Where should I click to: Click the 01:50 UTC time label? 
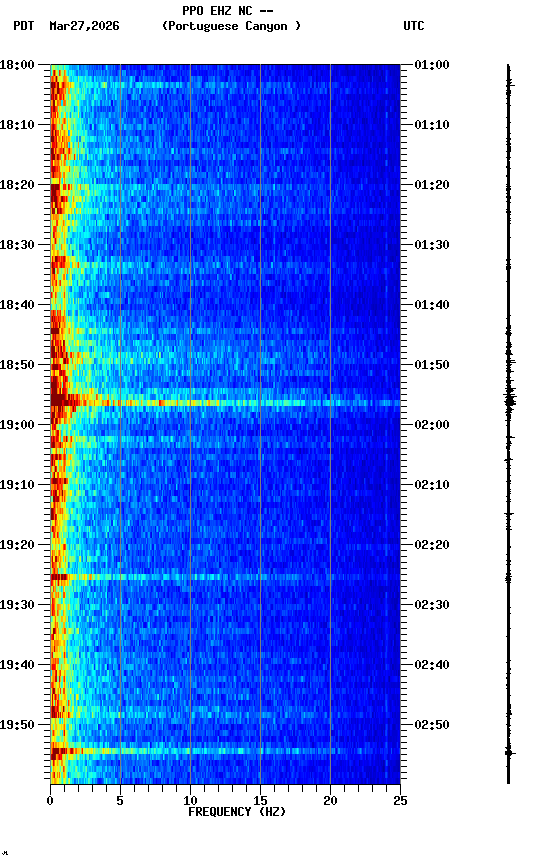(432, 365)
